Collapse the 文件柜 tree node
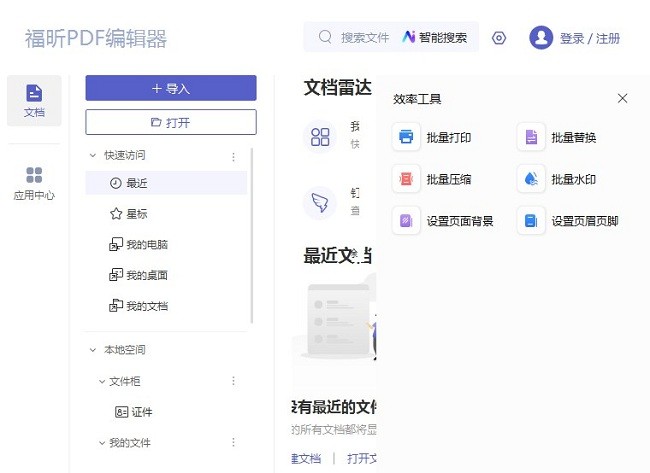650x473 pixels. coord(101,381)
